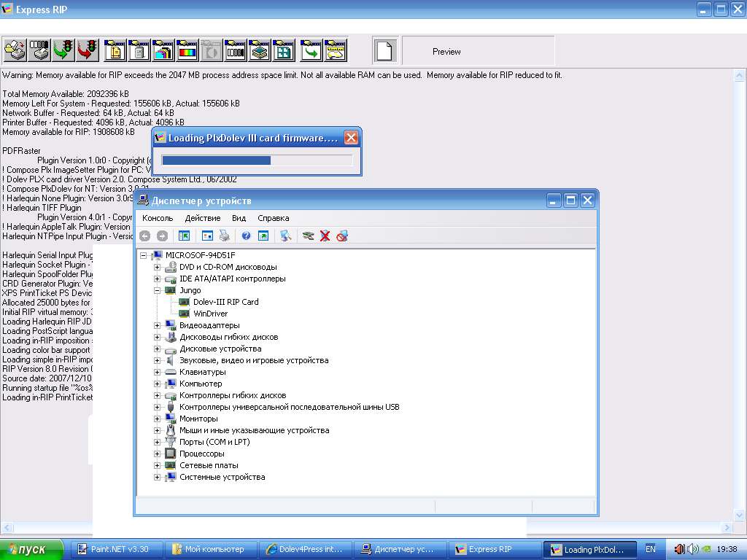Open the Консоль menu

point(158,218)
